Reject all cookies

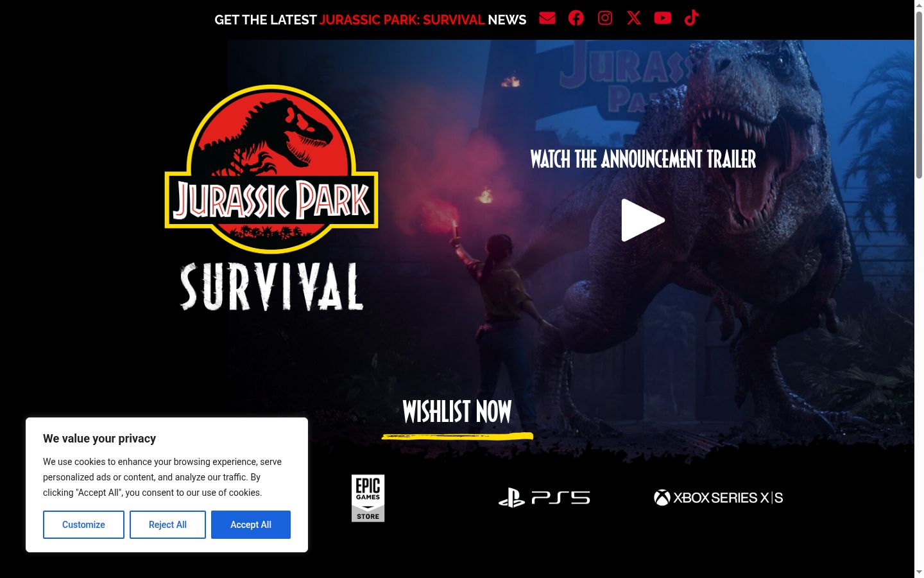tap(167, 525)
